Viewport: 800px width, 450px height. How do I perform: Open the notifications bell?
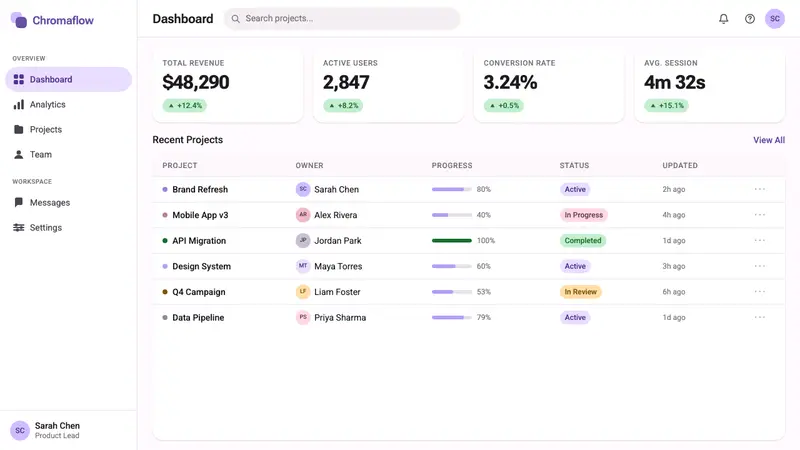[x=723, y=19]
